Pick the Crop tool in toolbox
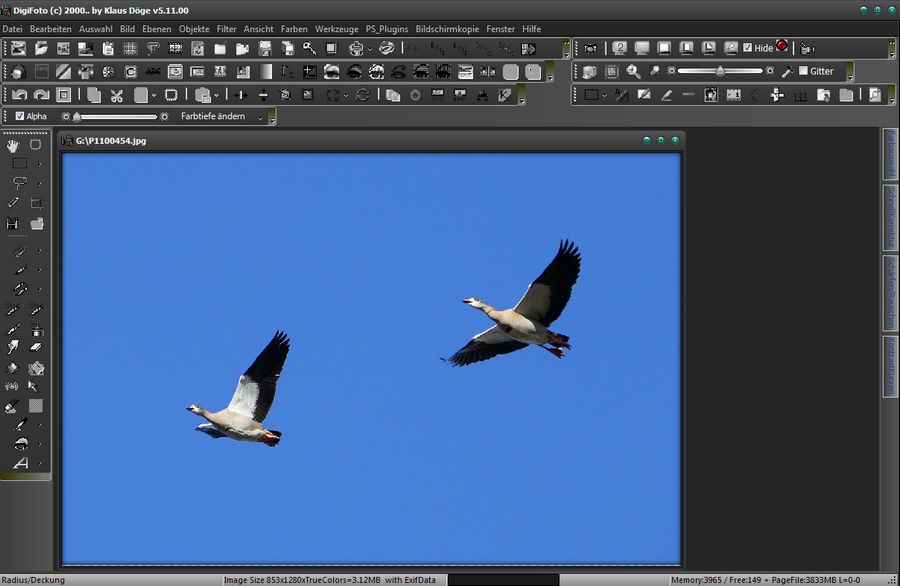Viewport: 900px width, 586px height. coord(37,203)
